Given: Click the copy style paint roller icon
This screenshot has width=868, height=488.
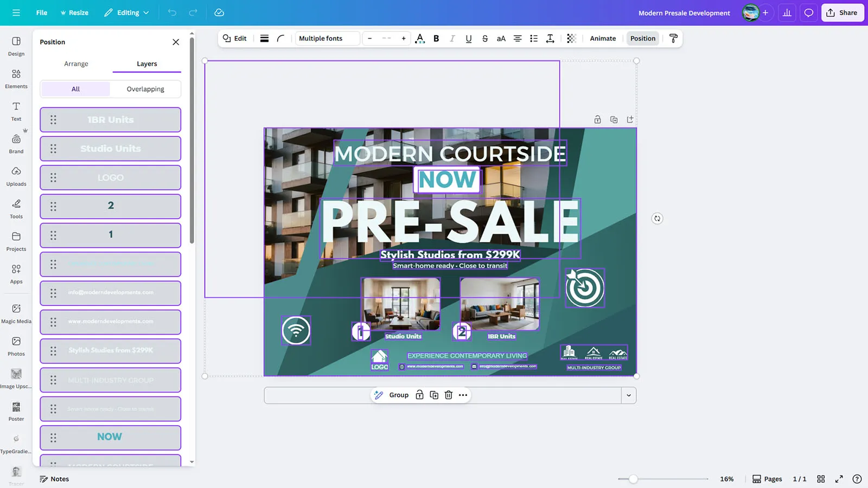Looking at the screenshot, I should click(x=673, y=38).
